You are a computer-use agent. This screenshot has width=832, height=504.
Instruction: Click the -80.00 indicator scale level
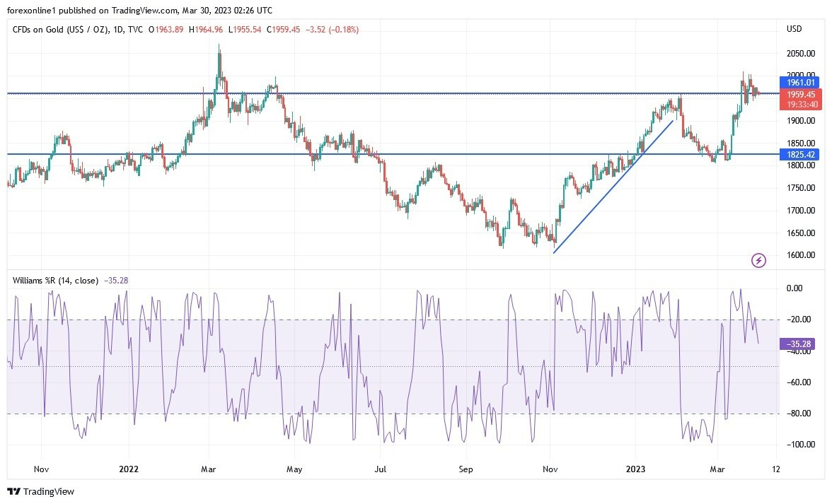coord(800,414)
